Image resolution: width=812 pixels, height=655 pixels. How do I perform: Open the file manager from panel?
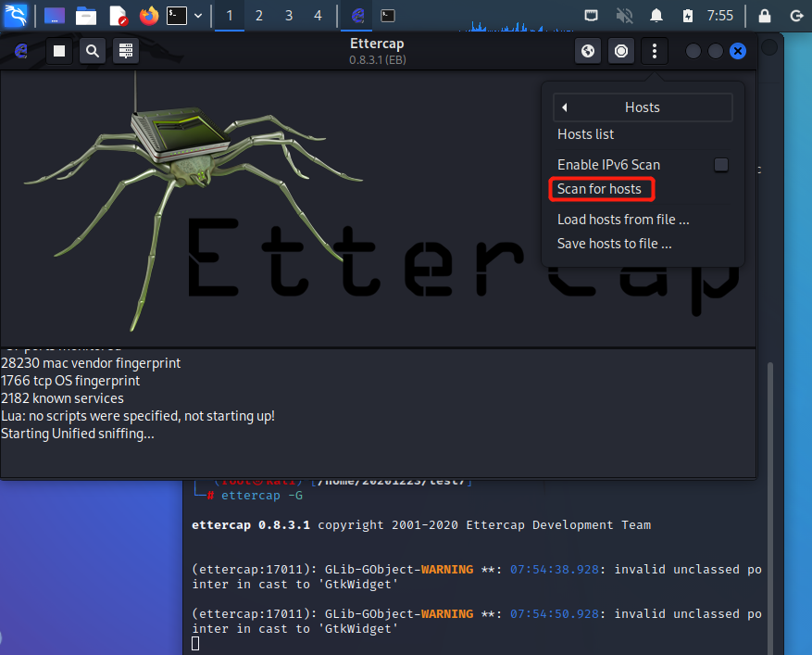pyautogui.click(x=86, y=16)
